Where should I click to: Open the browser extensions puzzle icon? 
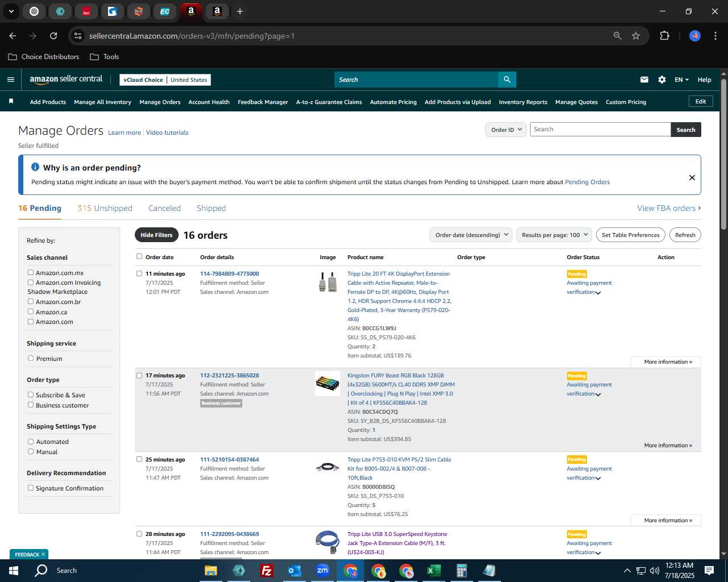[664, 36]
